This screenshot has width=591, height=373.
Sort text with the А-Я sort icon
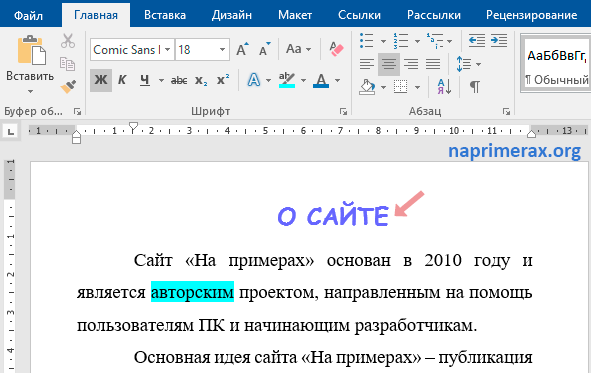pyautogui.click(x=444, y=87)
